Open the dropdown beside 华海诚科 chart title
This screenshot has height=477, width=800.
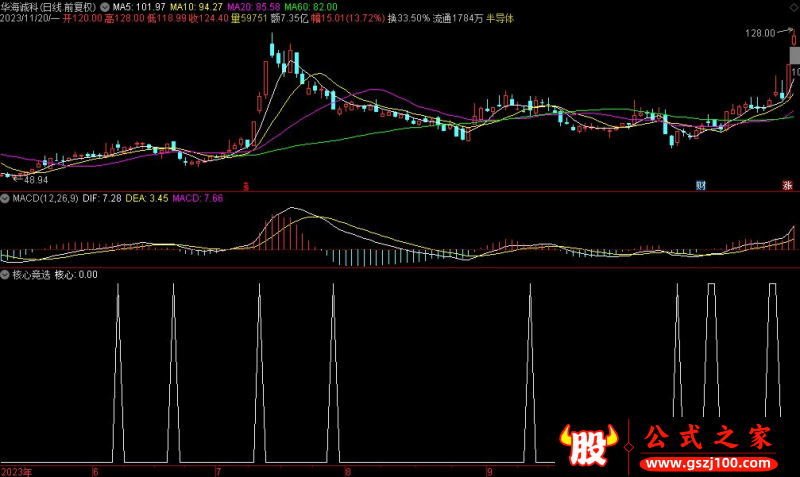[x=105, y=7]
